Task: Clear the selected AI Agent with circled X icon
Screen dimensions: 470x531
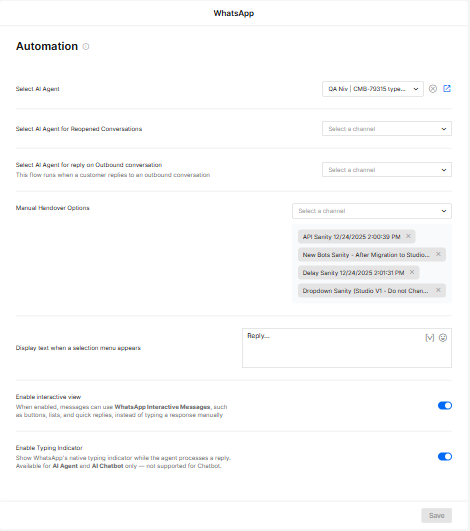Action: point(433,89)
